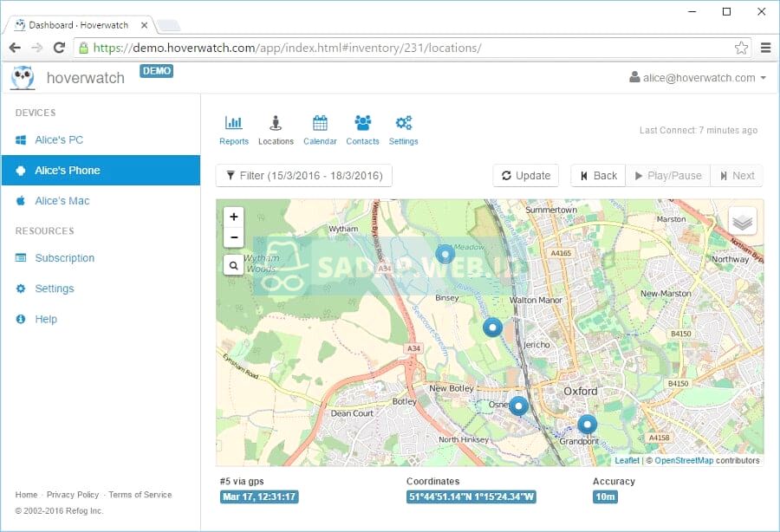Click the Summertown label on the map
The width and height of the screenshot is (780, 532).
point(551,210)
